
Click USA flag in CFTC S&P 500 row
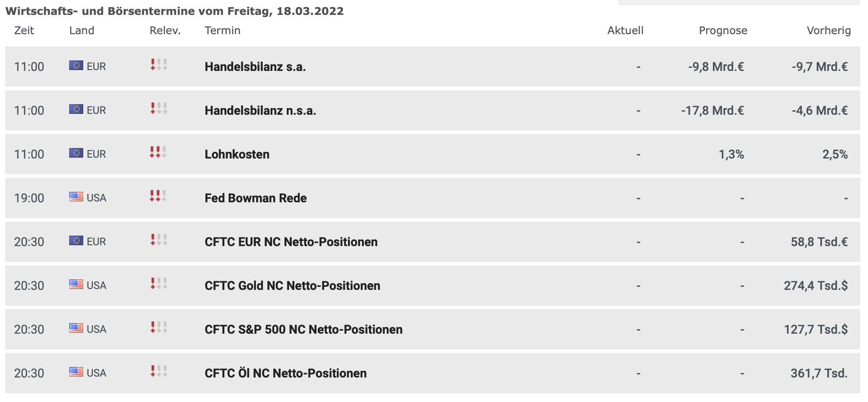[x=76, y=328]
